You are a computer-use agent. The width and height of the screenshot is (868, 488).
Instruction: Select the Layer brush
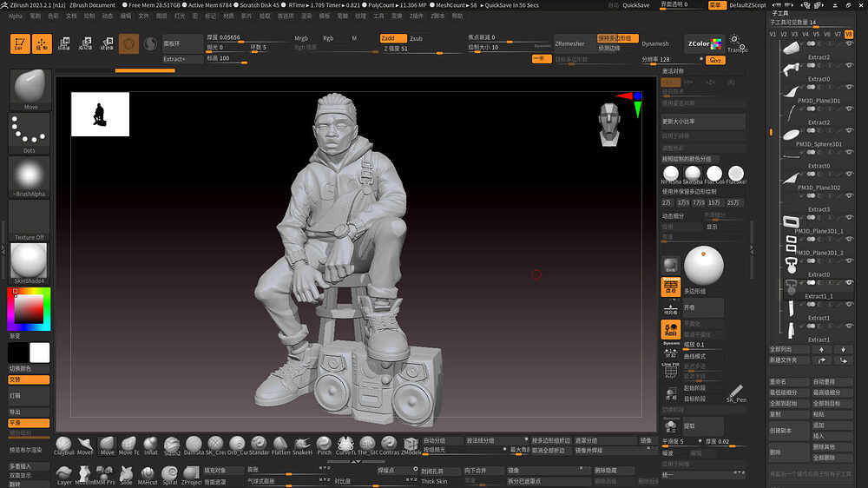pos(64,475)
